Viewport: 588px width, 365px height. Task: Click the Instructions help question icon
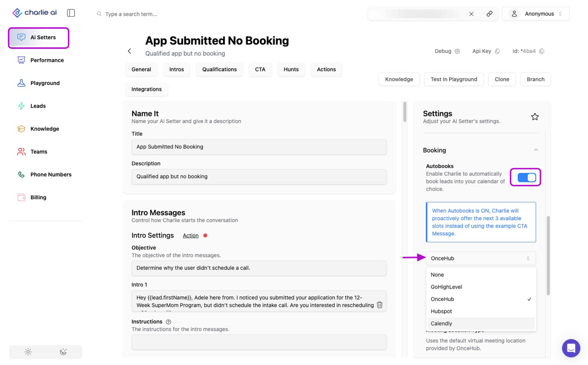pyautogui.click(x=169, y=321)
